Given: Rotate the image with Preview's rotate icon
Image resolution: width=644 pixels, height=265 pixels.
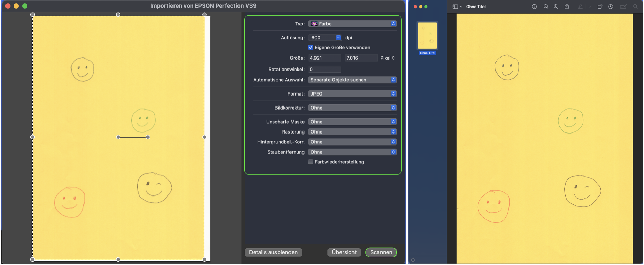Looking at the screenshot, I should [x=600, y=7].
